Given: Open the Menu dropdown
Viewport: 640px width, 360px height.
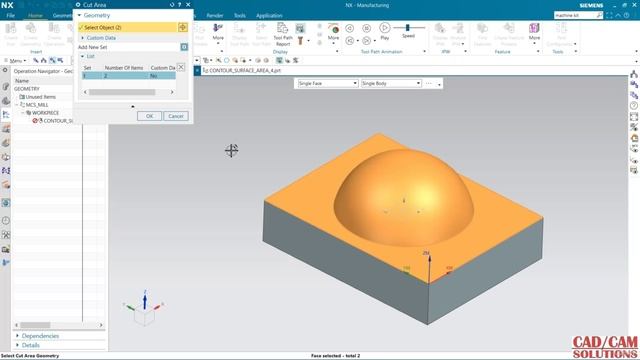Looking at the screenshot, I should coord(16,60).
